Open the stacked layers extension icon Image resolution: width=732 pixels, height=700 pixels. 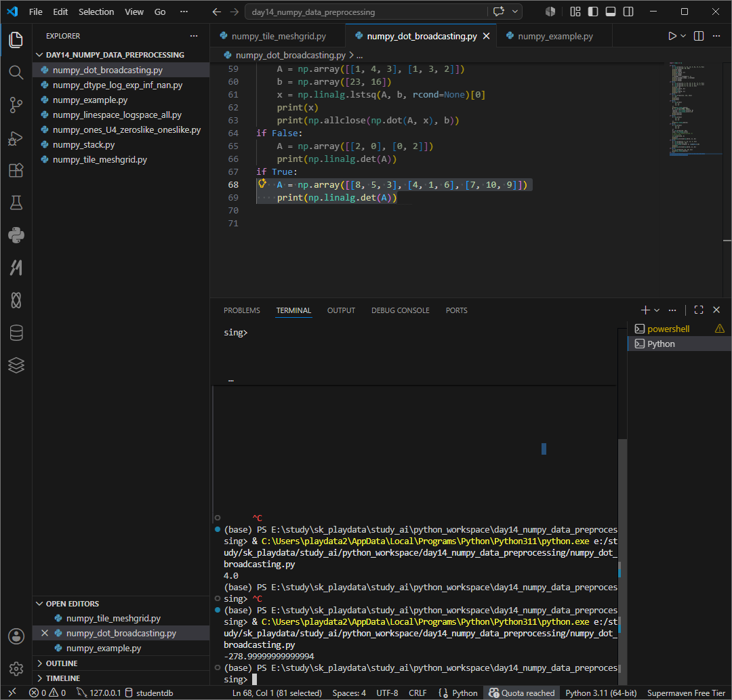click(x=16, y=365)
